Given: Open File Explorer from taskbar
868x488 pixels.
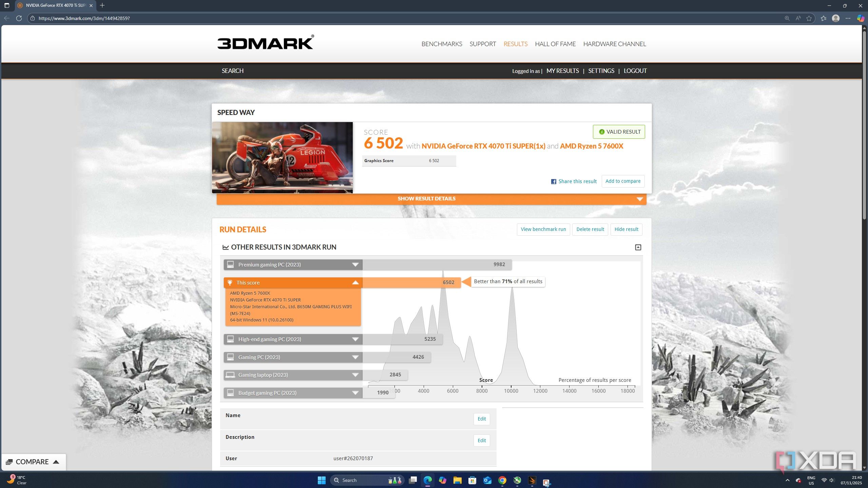Looking at the screenshot, I should (457, 480).
